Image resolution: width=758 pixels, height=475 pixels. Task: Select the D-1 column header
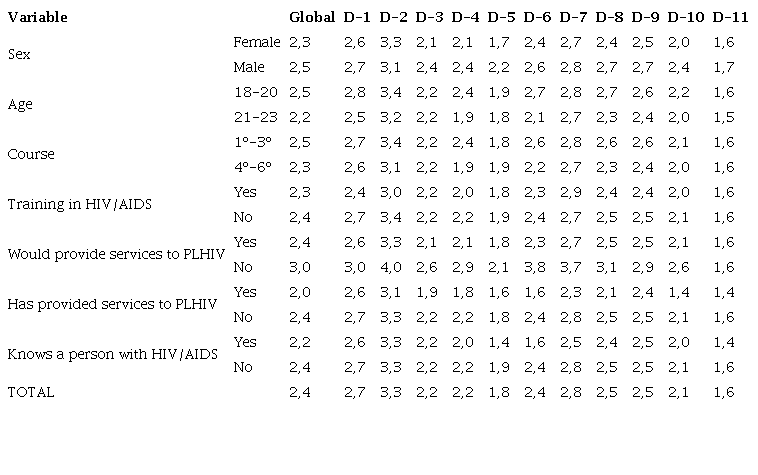[357, 17]
